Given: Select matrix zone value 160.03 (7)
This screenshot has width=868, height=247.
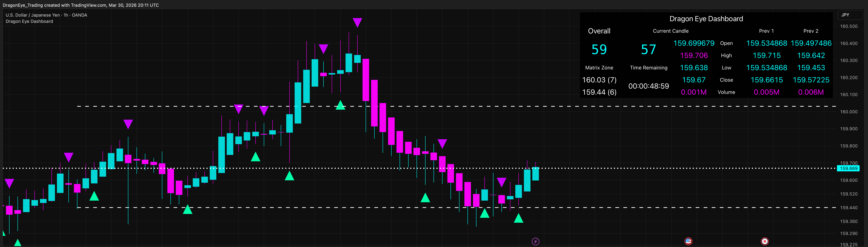Looking at the screenshot, I should (x=599, y=80).
